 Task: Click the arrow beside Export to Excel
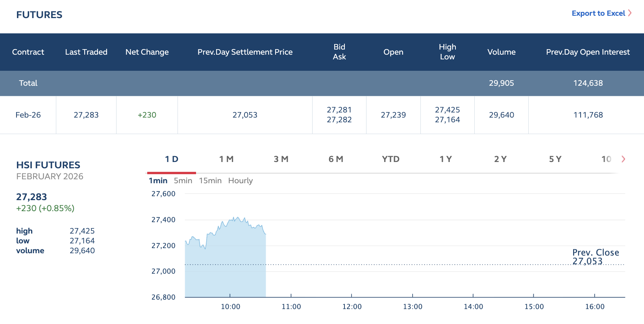(630, 13)
